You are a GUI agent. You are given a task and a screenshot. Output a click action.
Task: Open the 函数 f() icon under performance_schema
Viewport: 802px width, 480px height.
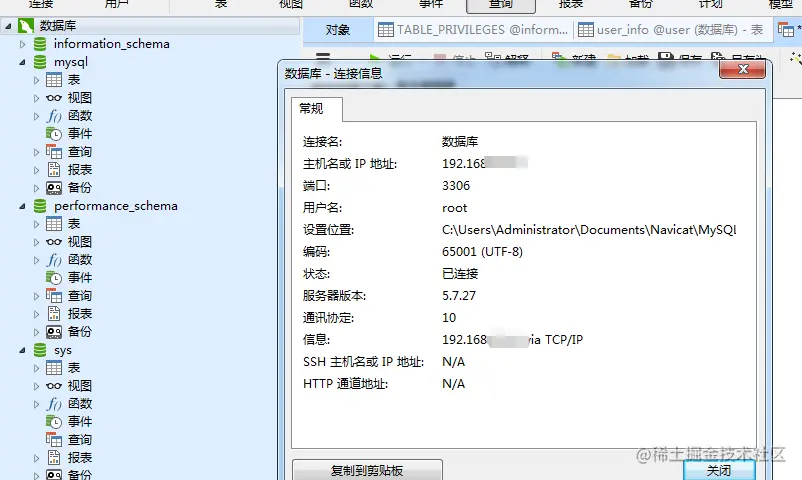(54, 260)
